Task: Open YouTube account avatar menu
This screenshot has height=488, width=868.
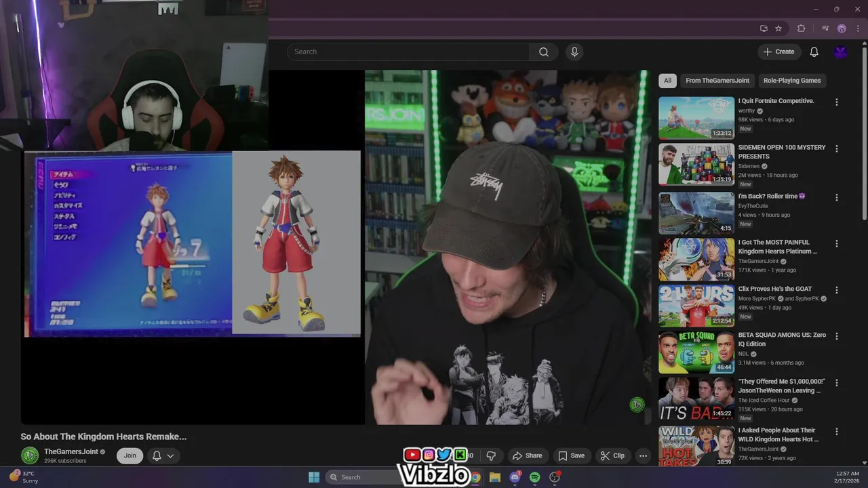Action: [841, 52]
